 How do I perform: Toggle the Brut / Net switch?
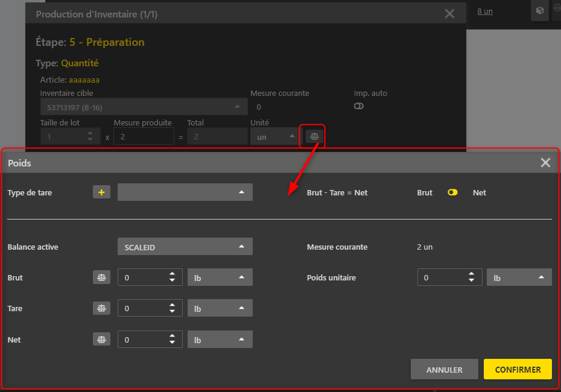coord(452,192)
